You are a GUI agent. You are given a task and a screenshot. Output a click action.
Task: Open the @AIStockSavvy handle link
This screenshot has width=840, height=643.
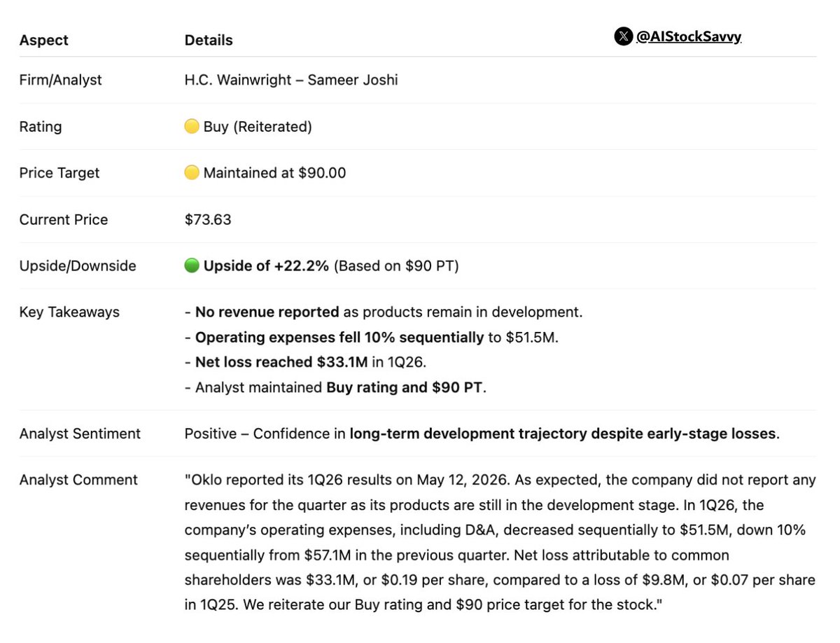689,36
